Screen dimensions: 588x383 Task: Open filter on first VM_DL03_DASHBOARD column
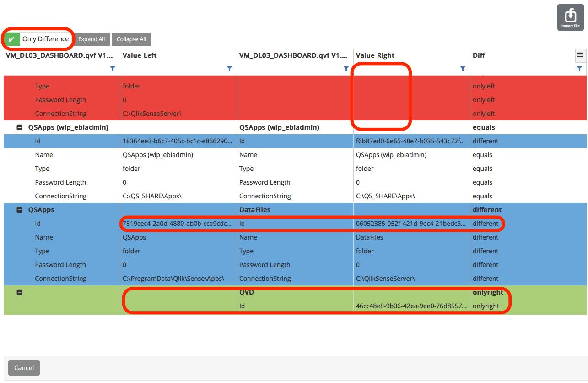click(113, 69)
